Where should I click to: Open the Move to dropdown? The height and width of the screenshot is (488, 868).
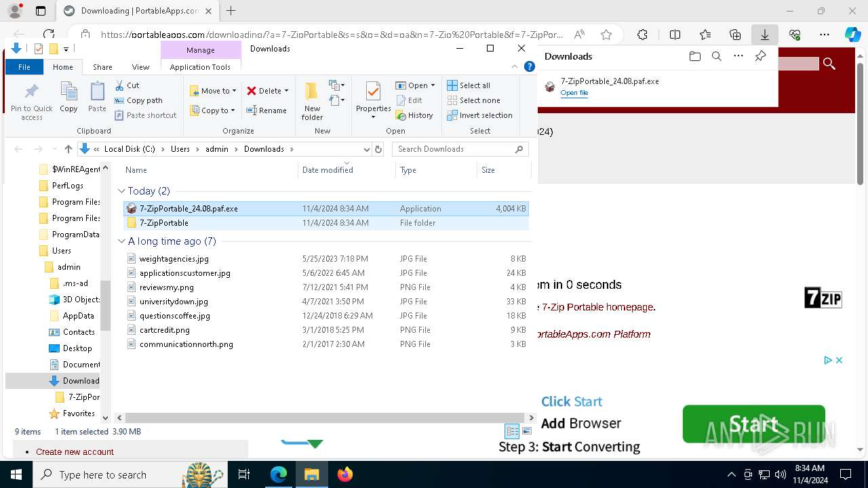tap(213, 91)
